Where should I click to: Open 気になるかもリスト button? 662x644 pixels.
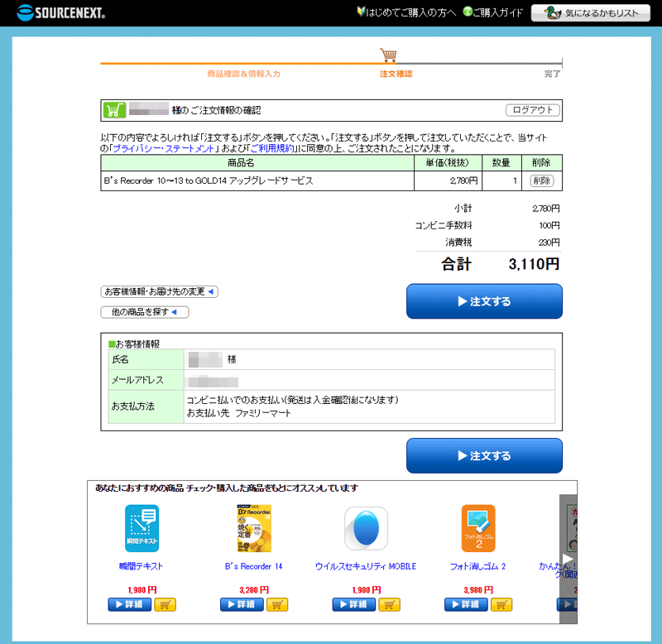click(x=591, y=13)
